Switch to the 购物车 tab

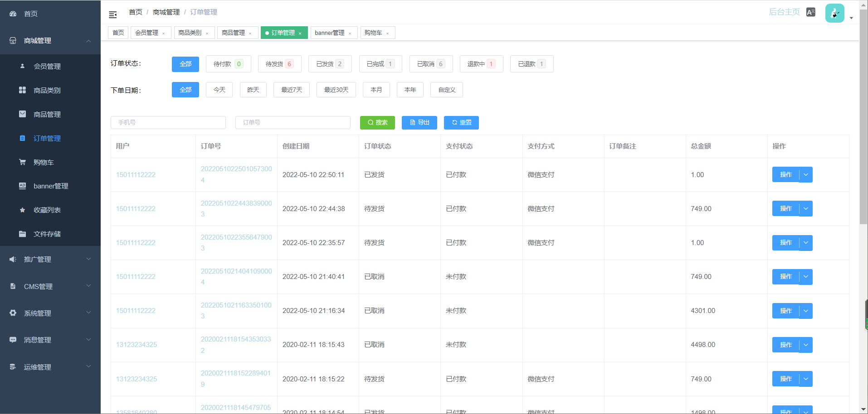pyautogui.click(x=373, y=33)
